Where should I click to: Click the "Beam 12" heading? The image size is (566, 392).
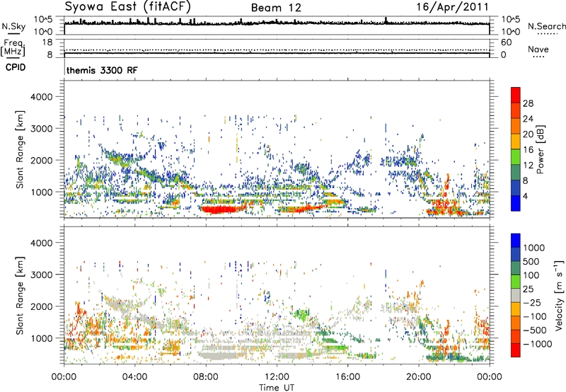coord(276,8)
